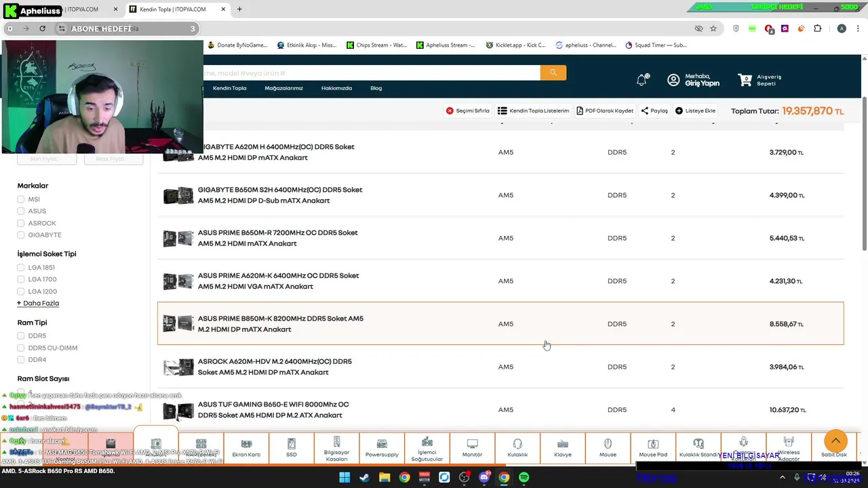Click the 3.729,00 TL price
The height and width of the screenshot is (488, 868).
coord(787,152)
